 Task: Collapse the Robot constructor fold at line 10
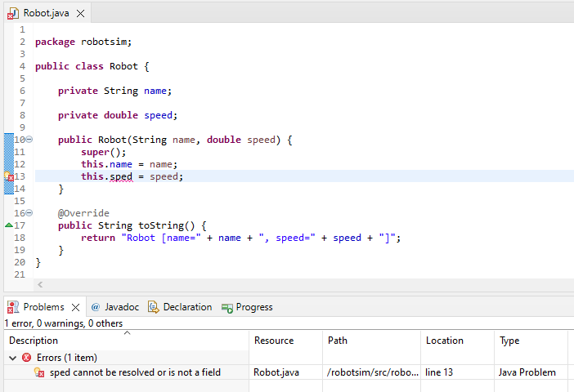pyautogui.click(x=29, y=140)
